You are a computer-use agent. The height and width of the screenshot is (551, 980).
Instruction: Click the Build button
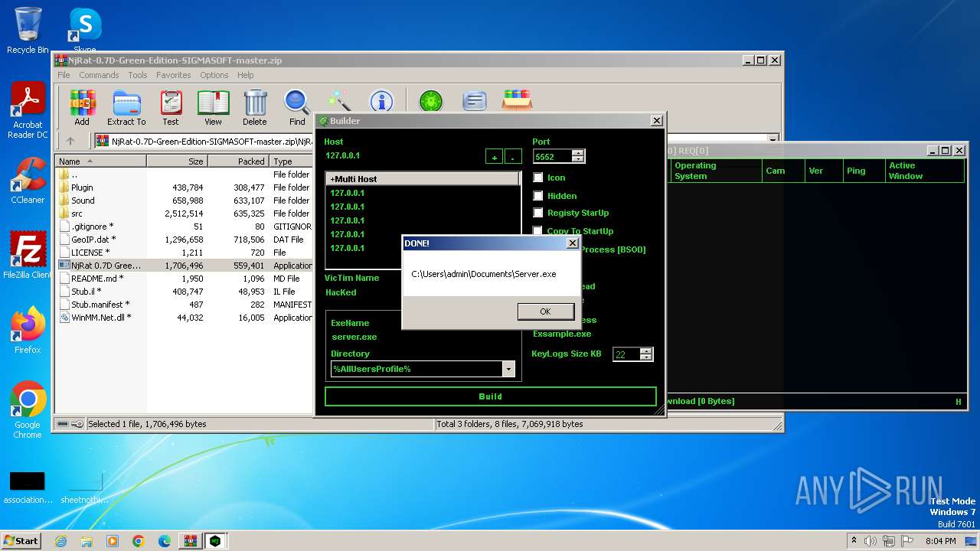click(491, 396)
